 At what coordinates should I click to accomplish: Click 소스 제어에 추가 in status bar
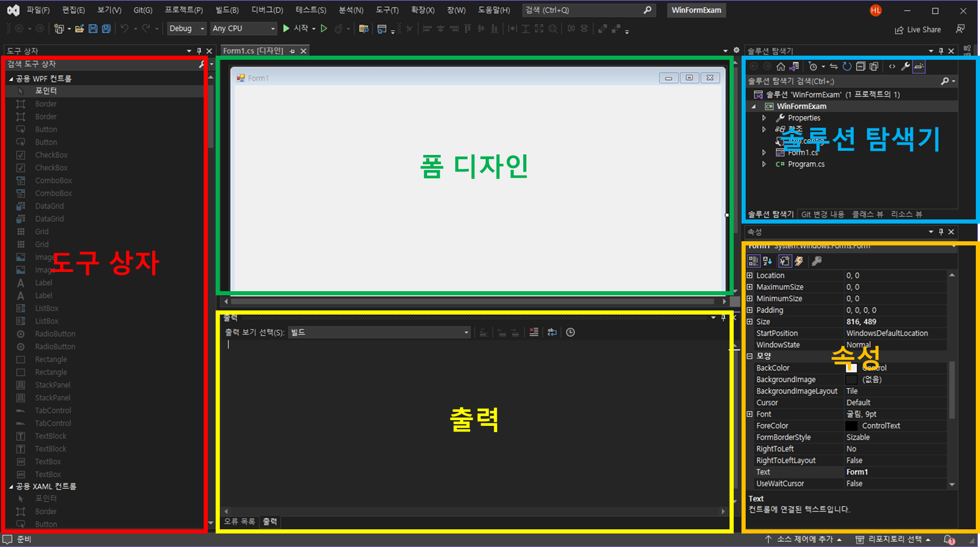[x=803, y=540]
